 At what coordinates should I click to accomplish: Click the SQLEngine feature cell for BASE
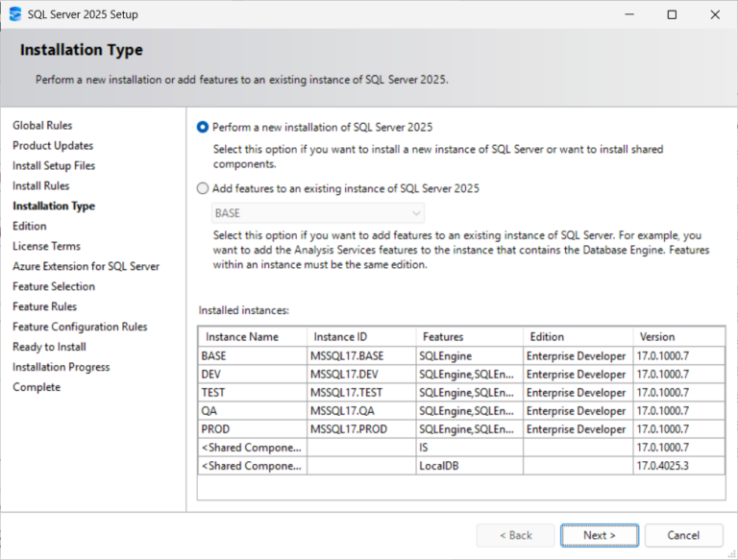[x=470, y=356]
